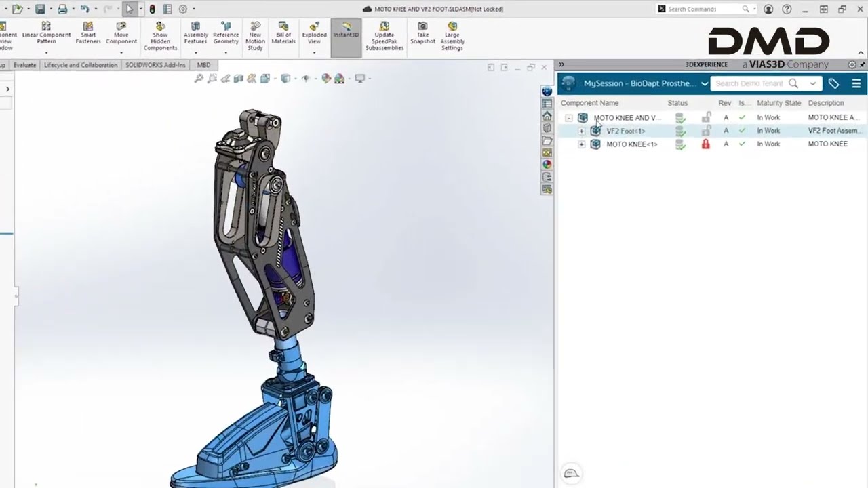Click status icon on MOTO KNEE AND V... row

680,118
